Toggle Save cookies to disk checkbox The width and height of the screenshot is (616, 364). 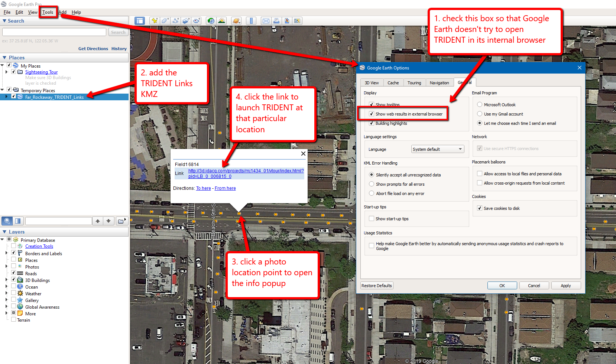[480, 208]
